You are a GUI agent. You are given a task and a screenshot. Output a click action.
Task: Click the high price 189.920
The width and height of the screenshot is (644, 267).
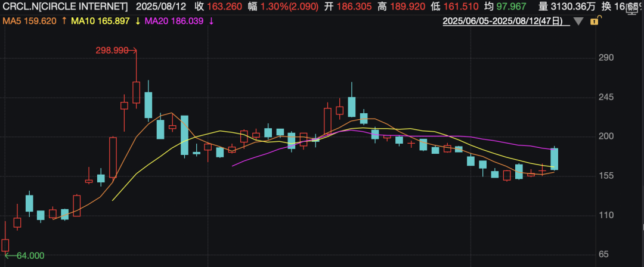[x=408, y=7]
